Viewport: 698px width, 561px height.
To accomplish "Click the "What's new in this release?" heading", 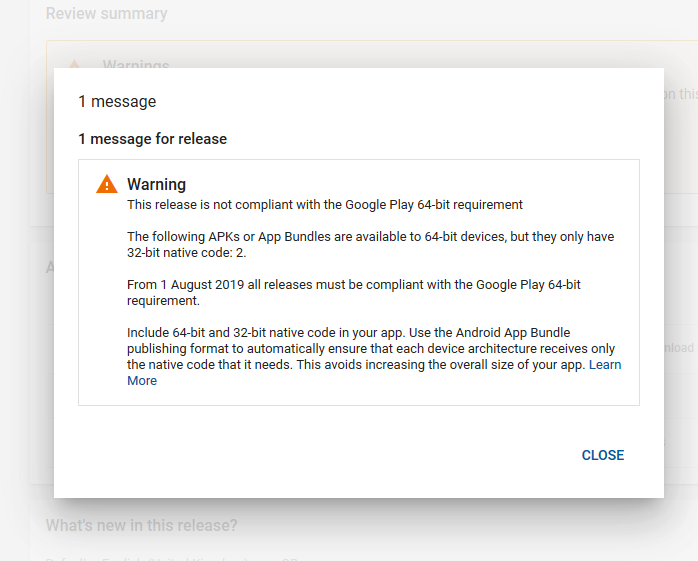I will (141, 525).
